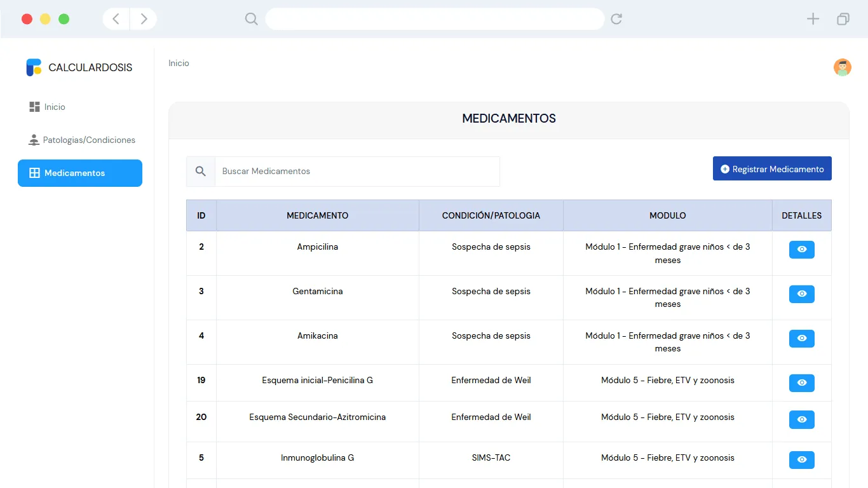Click the search magnifier beside Buscar Medicamentos

(x=201, y=172)
